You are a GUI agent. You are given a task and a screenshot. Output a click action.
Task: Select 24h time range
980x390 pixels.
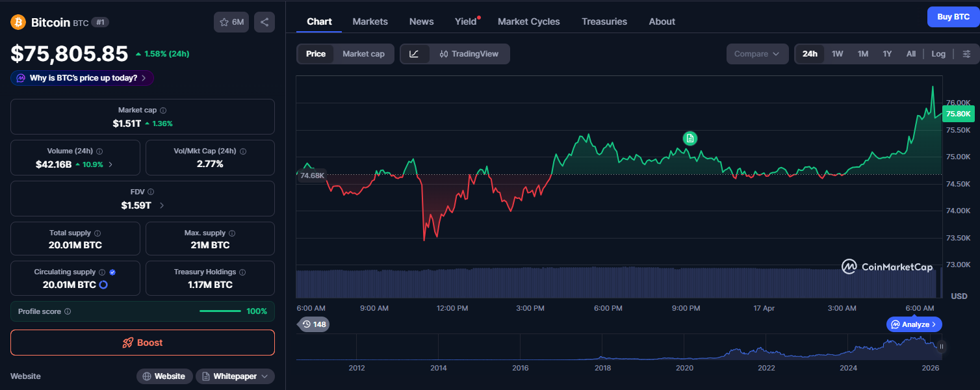pos(810,54)
